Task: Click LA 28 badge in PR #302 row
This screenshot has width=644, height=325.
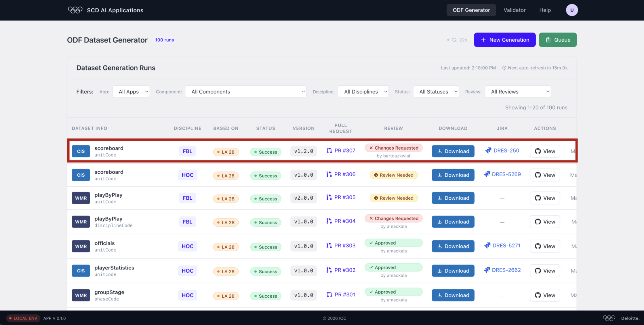Action: coord(226,272)
